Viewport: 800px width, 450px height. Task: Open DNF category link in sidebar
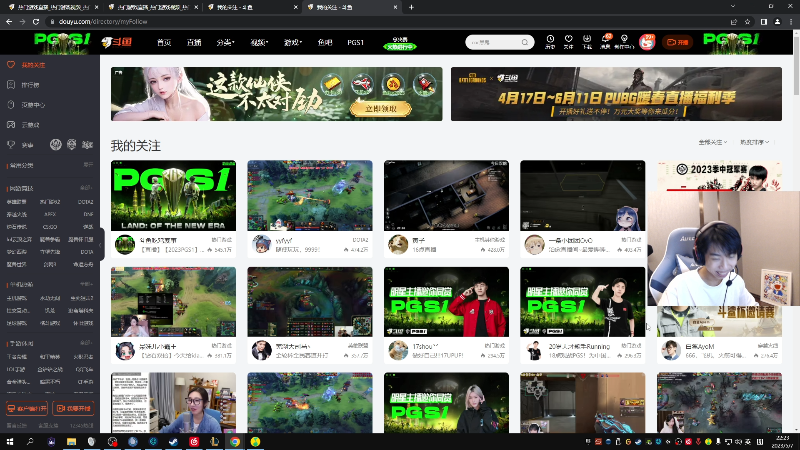coord(88,214)
